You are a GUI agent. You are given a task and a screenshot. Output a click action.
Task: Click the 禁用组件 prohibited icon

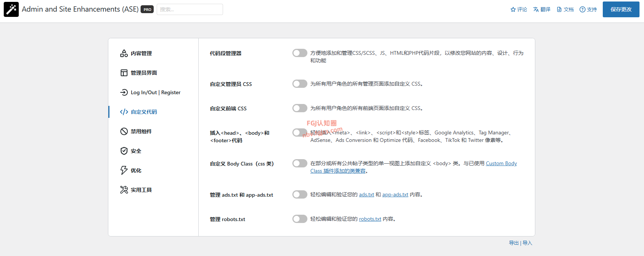pyautogui.click(x=124, y=131)
